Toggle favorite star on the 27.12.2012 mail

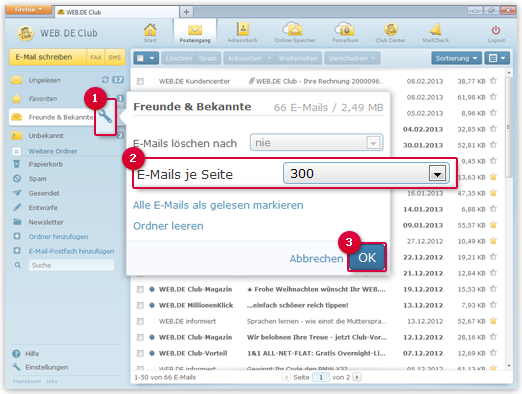(493, 241)
